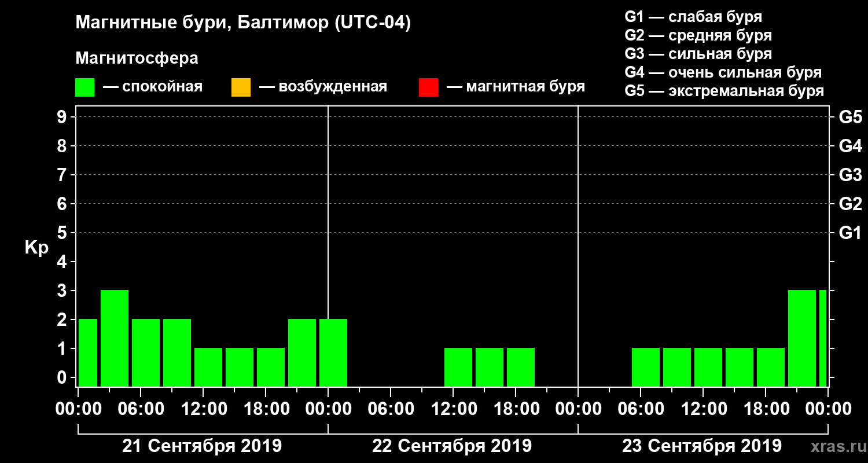Click the 12:00 tick label for 23 September

pyautogui.click(x=703, y=409)
